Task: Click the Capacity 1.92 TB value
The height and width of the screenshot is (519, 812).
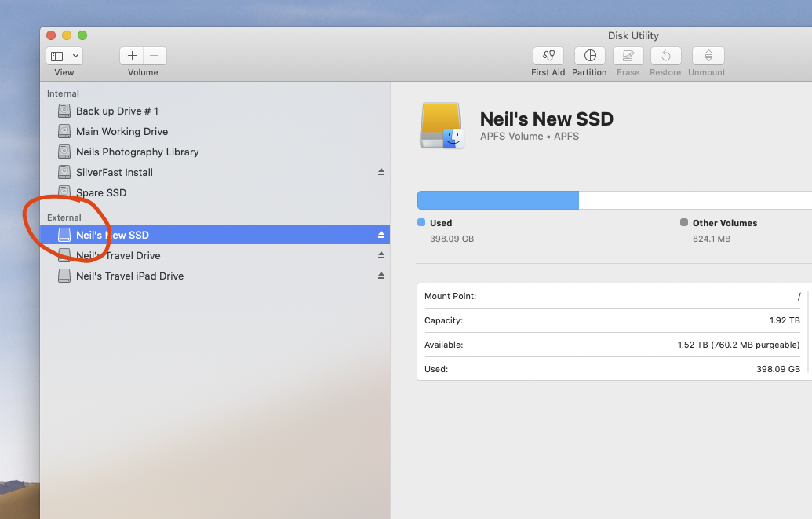Action: tap(785, 320)
